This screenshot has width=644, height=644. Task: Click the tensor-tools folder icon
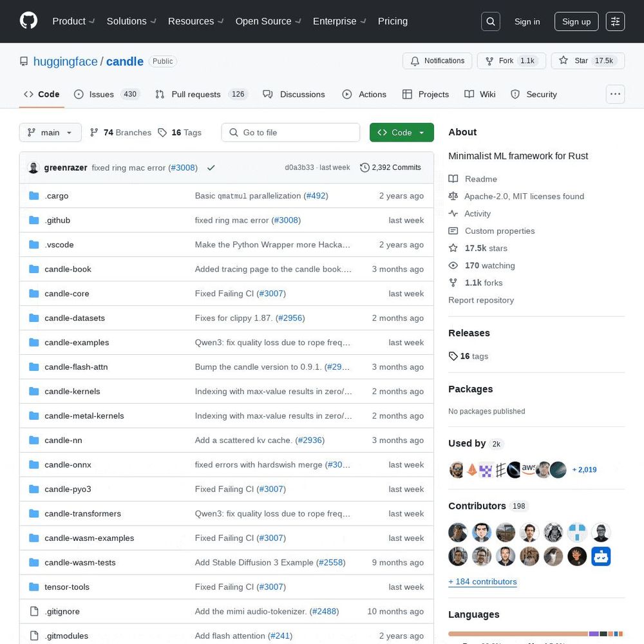tap(34, 587)
